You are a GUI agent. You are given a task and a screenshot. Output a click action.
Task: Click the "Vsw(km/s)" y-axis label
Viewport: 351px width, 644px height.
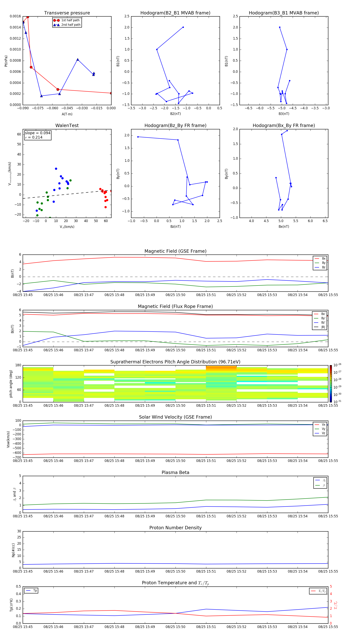tap(8, 439)
